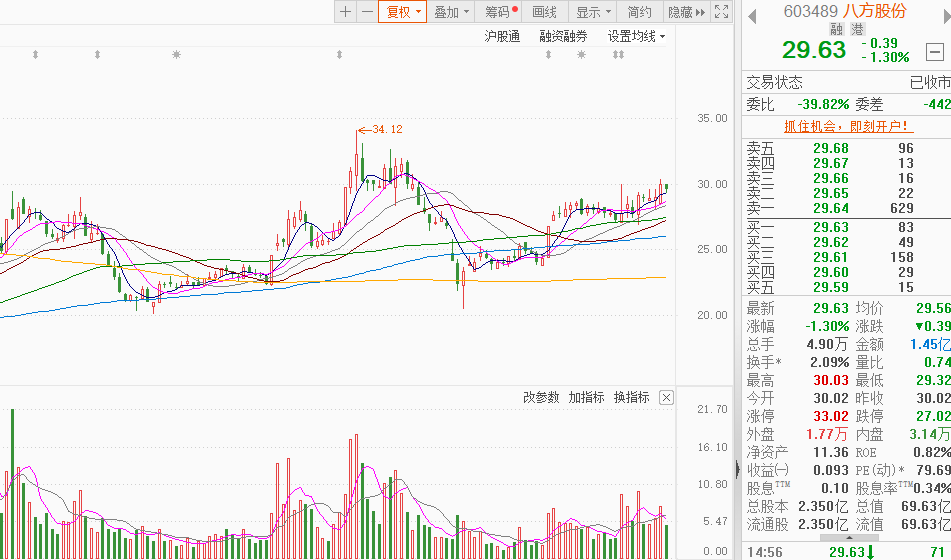Open the 叠加 overlay dropdown
Viewport: 951px width, 560px height.
click(x=452, y=12)
